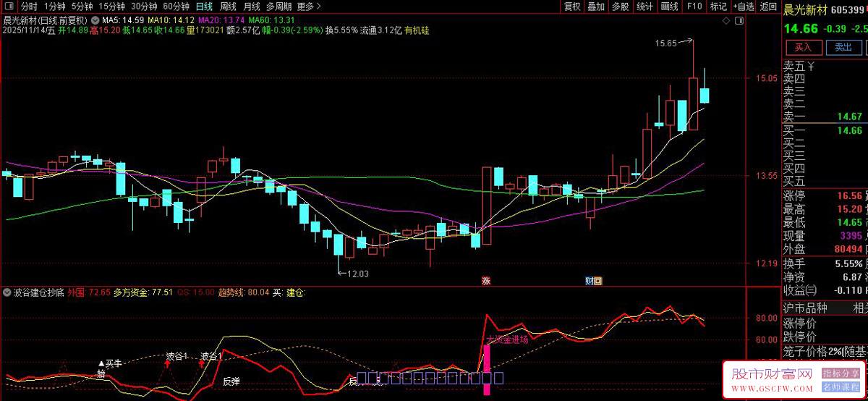Viewport: 868px width, 401px height.
Task: Open the 统计 statistics tool
Action: coord(645,7)
